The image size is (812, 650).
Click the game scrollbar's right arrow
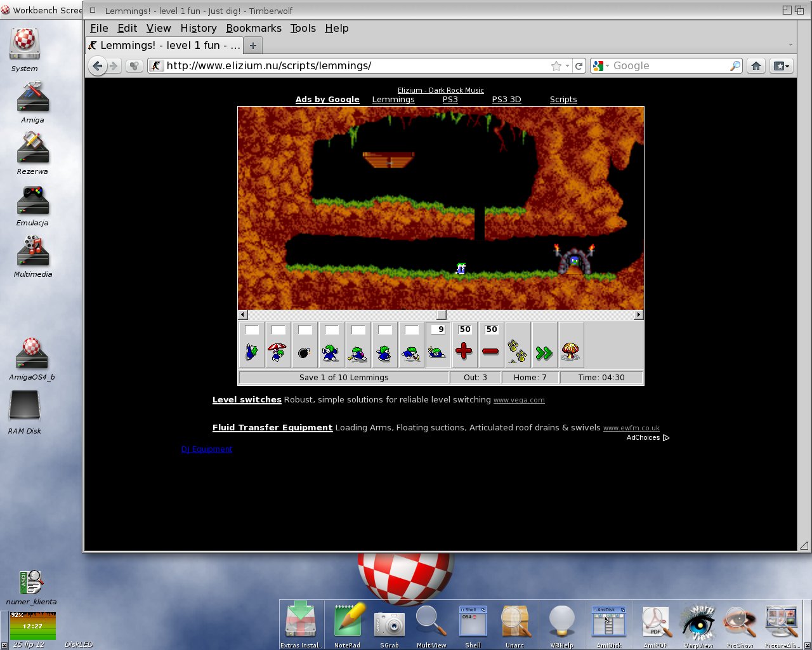click(x=638, y=315)
